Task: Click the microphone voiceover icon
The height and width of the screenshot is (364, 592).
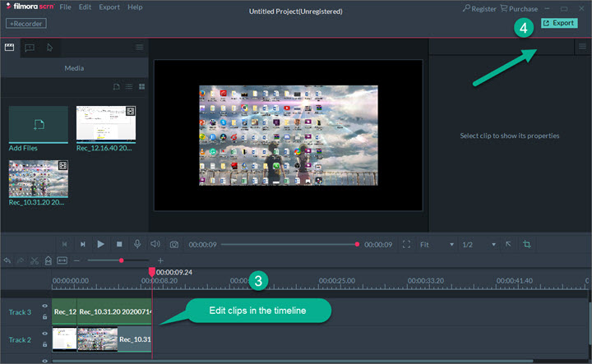Action: tap(137, 244)
